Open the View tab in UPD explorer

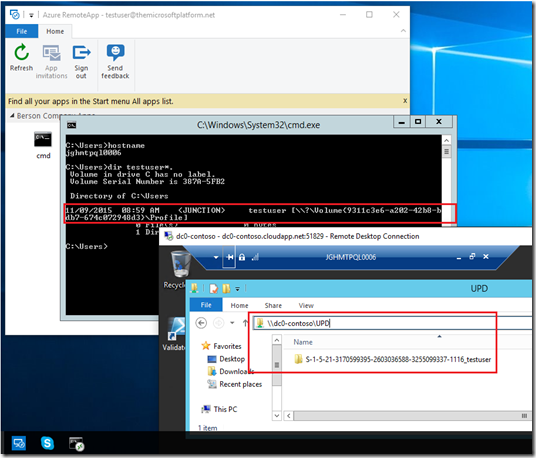click(x=306, y=305)
